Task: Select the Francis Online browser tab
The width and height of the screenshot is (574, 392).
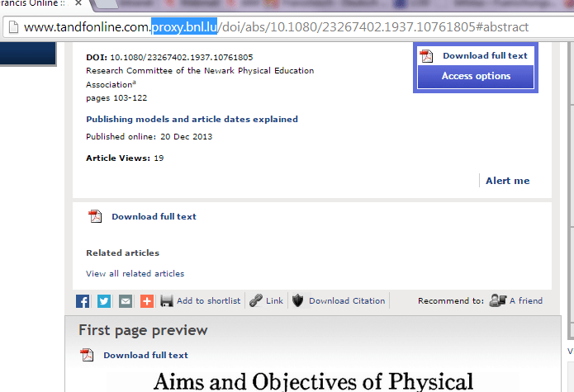Action: (33, 5)
